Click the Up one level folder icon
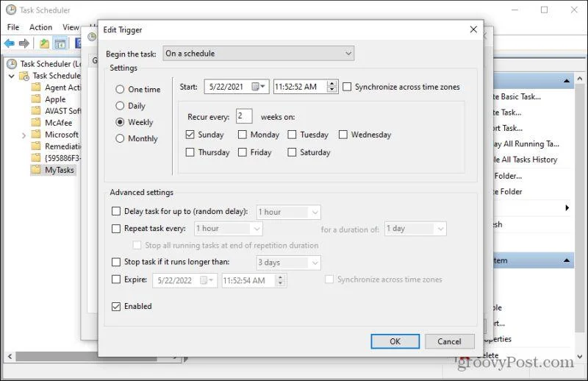 tap(44, 43)
